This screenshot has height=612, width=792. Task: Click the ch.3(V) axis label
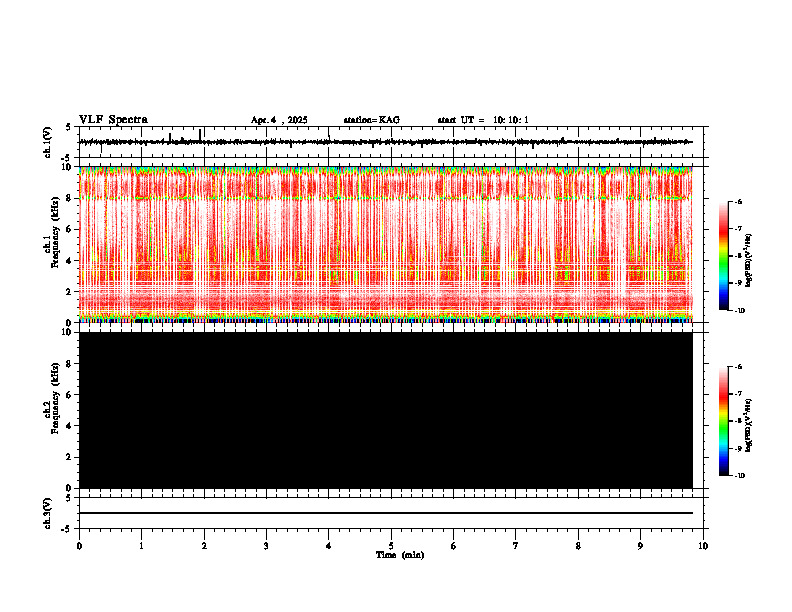click(x=47, y=513)
